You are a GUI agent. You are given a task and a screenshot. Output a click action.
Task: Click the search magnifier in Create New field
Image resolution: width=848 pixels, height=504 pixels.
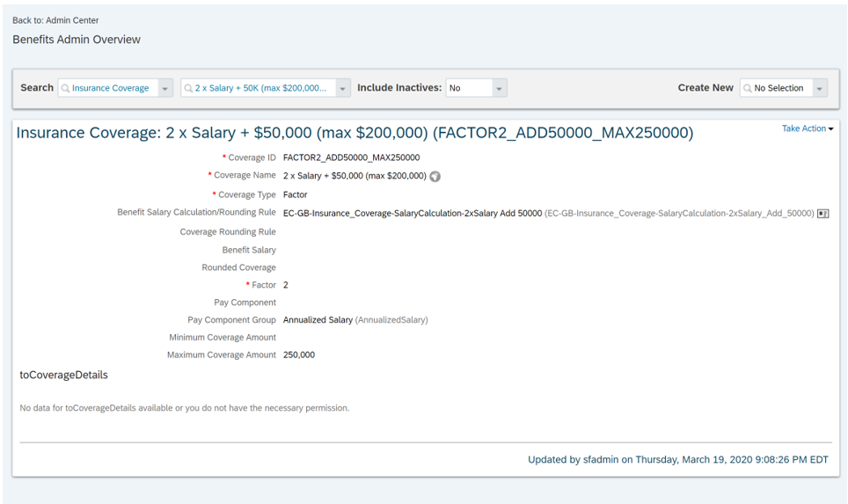click(x=748, y=88)
